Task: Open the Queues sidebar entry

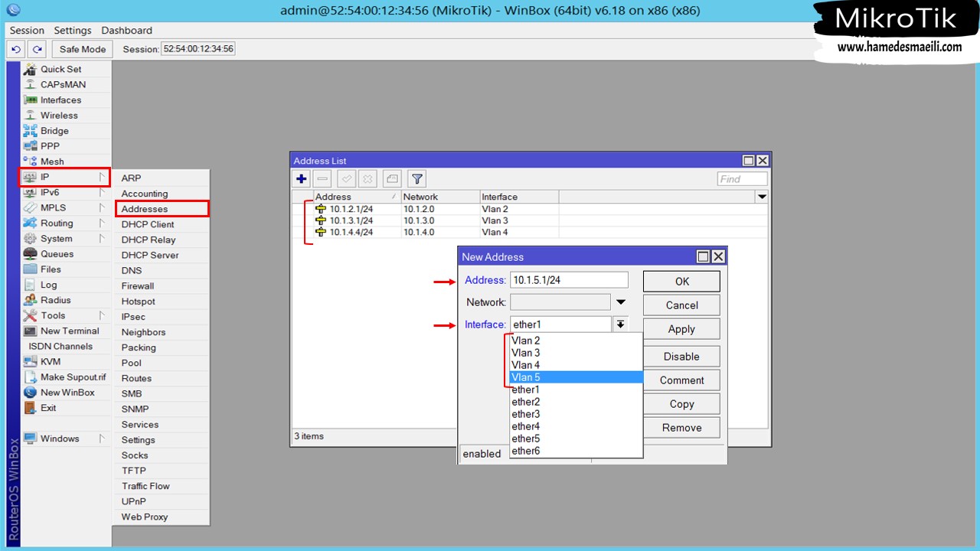Action: 57,254
